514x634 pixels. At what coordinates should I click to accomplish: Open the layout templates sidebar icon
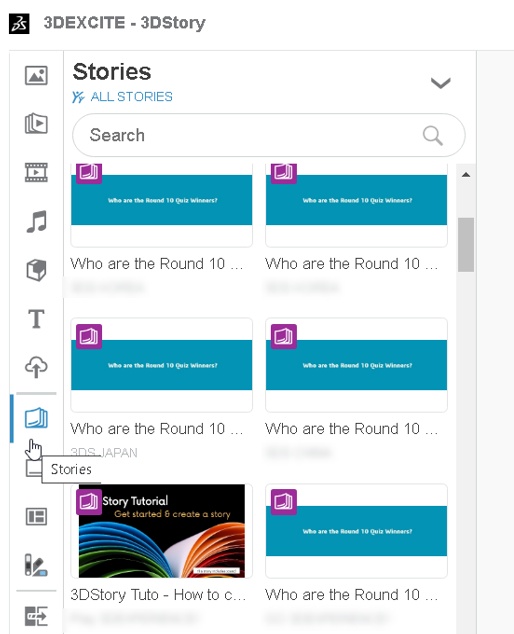(x=36, y=516)
